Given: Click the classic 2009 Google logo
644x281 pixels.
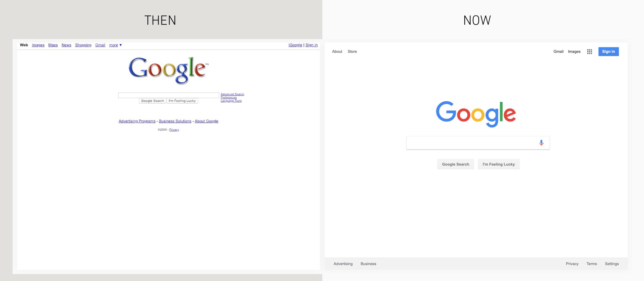Looking at the screenshot, I should (168, 70).
